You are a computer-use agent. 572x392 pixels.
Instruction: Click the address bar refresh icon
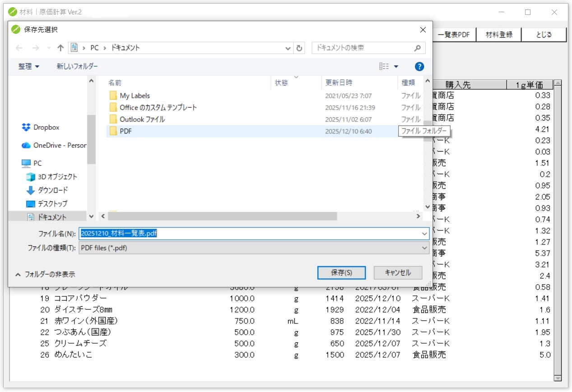coord(299,48)
